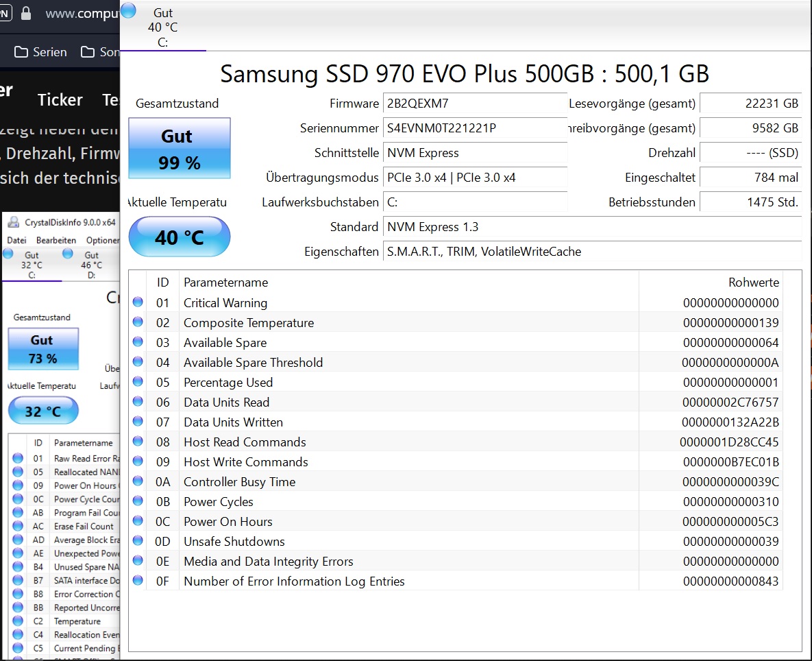812x661 pixels.
Task: Click the Eingeschaltet value 784 mal
Action: [751, 177]
